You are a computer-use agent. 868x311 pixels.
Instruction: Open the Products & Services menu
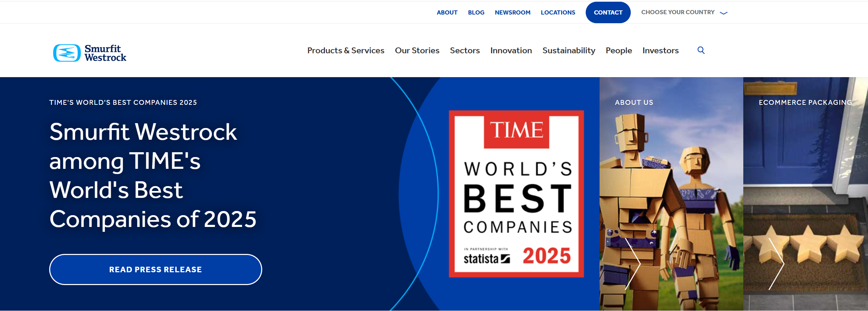346,51
